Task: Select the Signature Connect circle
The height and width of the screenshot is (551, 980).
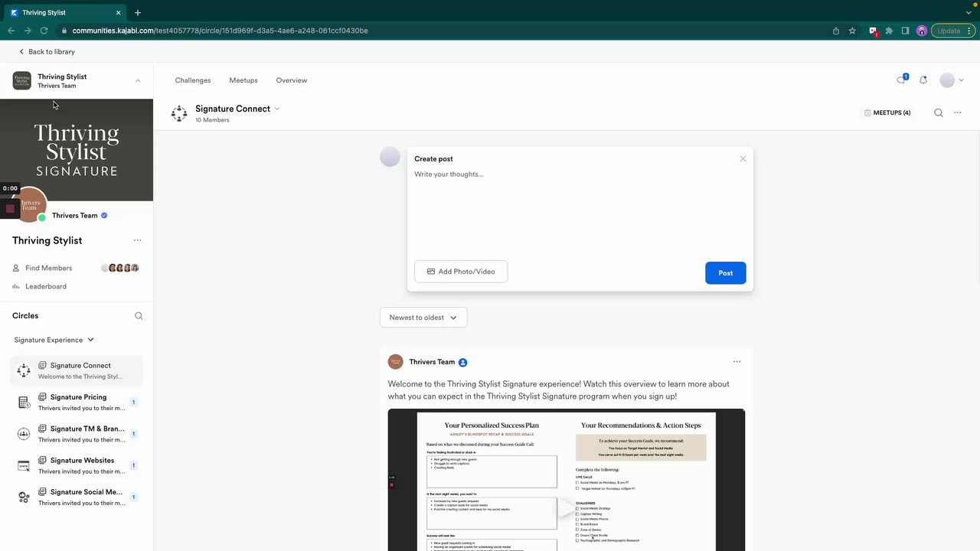Action: (x=77, y=370)
